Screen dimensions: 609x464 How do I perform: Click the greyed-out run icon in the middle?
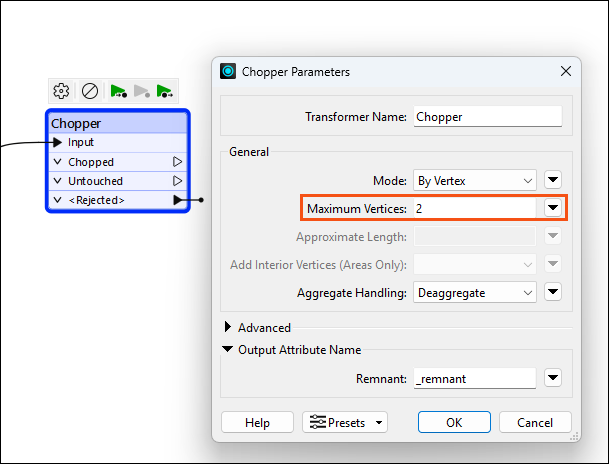click(142, 91)
